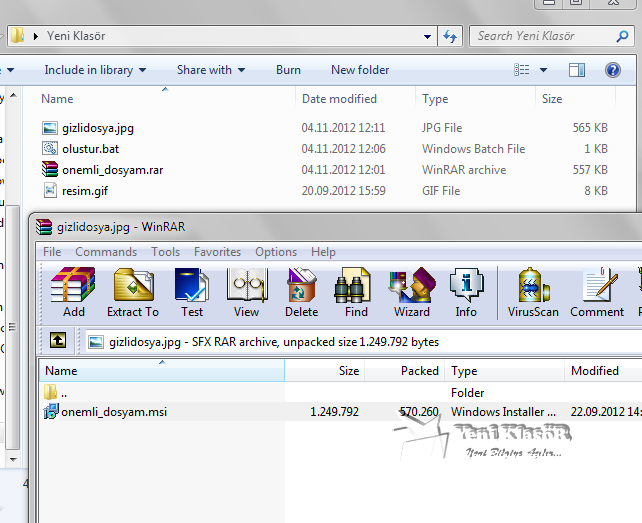The width and height of the screenshot is (642, 523).
Task: Expand the Share with dropdown
Action: click(211, 70)
